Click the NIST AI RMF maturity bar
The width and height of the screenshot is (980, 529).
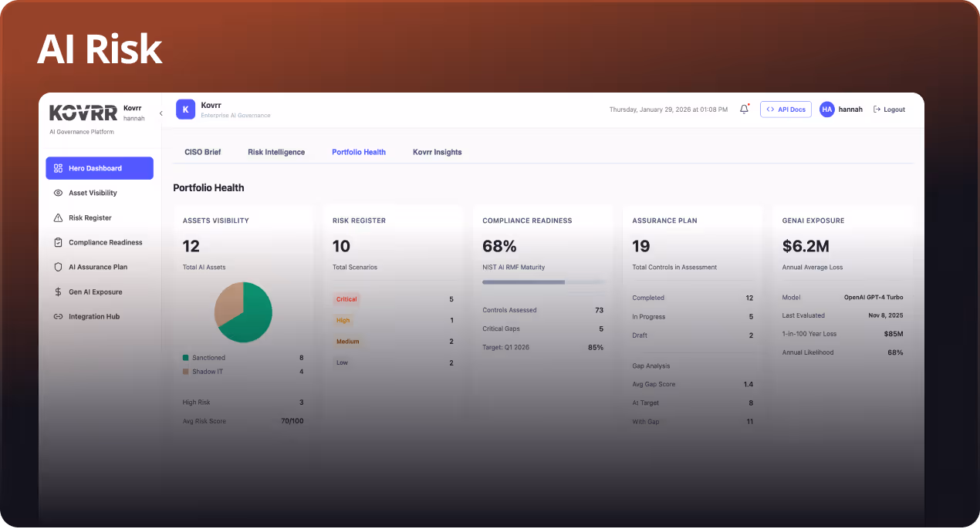(542, 282)
